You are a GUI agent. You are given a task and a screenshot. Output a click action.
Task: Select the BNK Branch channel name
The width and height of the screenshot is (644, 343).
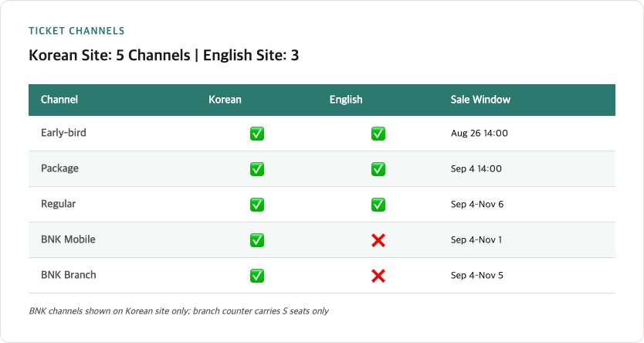coord(68,275)
